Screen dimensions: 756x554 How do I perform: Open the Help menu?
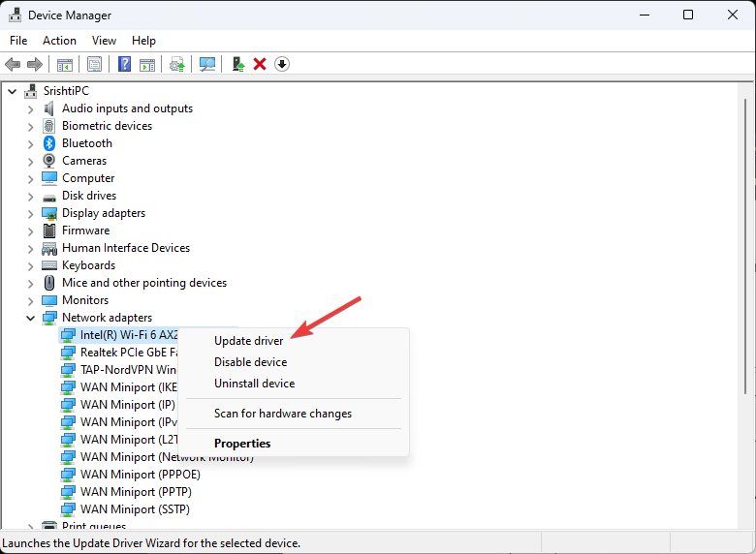[x=143, y=41]
